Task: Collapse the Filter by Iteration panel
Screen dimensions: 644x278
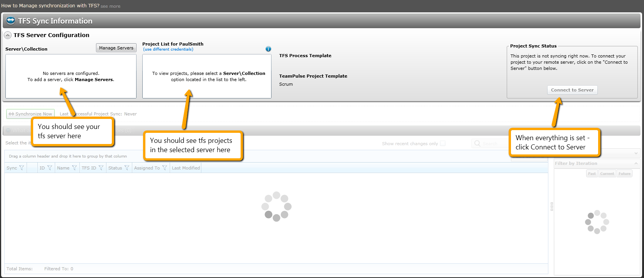Action: point(636,163)
